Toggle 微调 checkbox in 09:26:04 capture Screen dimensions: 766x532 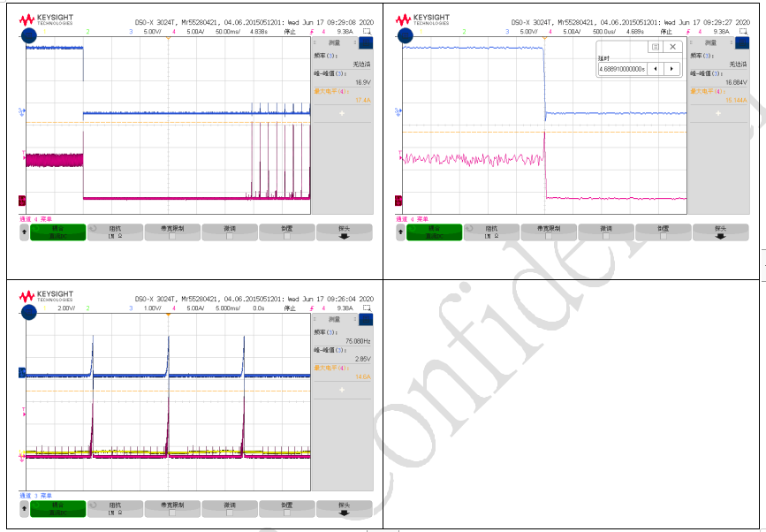tap(230, 513)
